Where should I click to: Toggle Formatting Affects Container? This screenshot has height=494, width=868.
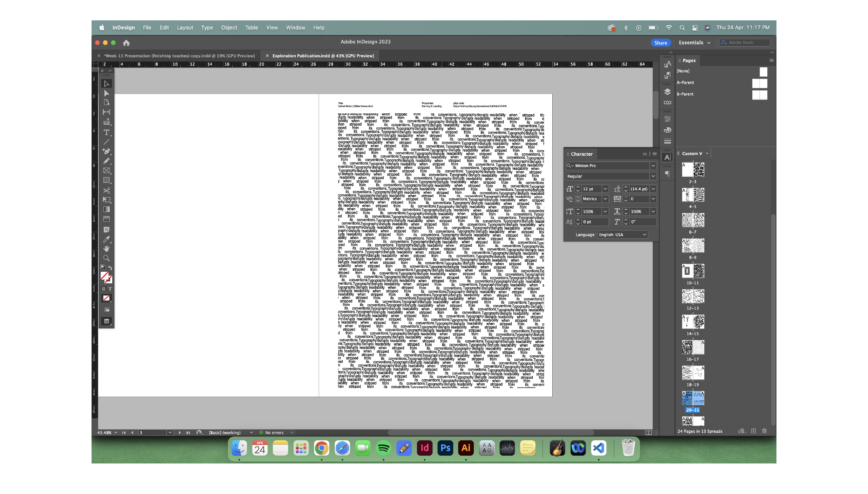pyautogui.click(x=104, y=289)
